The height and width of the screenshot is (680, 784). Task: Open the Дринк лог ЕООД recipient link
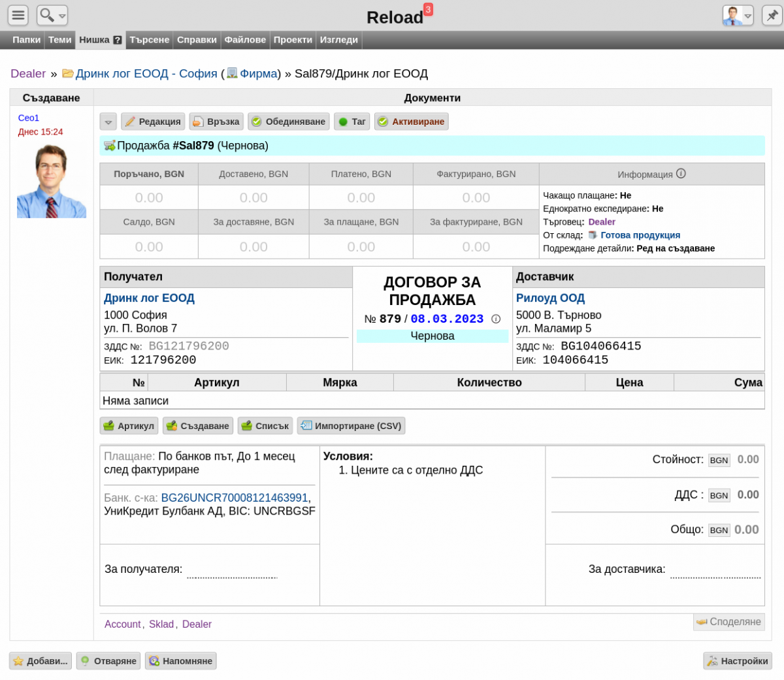pyautogui.click(x=149, y=298)
